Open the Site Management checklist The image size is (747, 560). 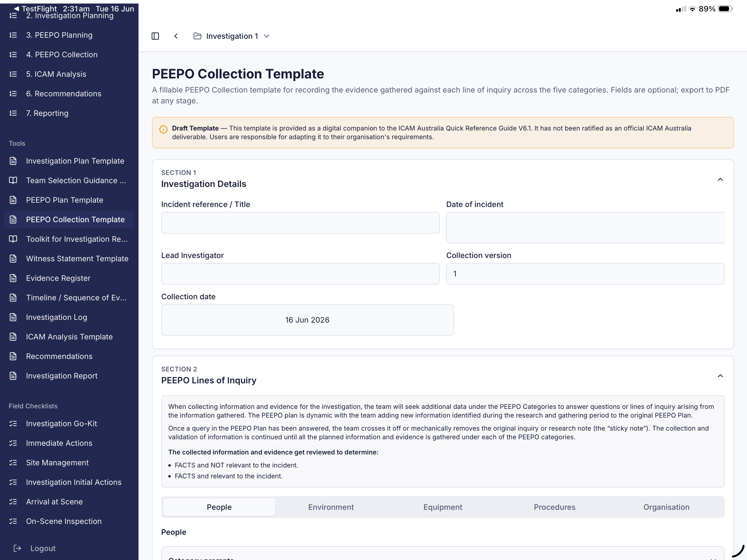(x=69, y=463)
